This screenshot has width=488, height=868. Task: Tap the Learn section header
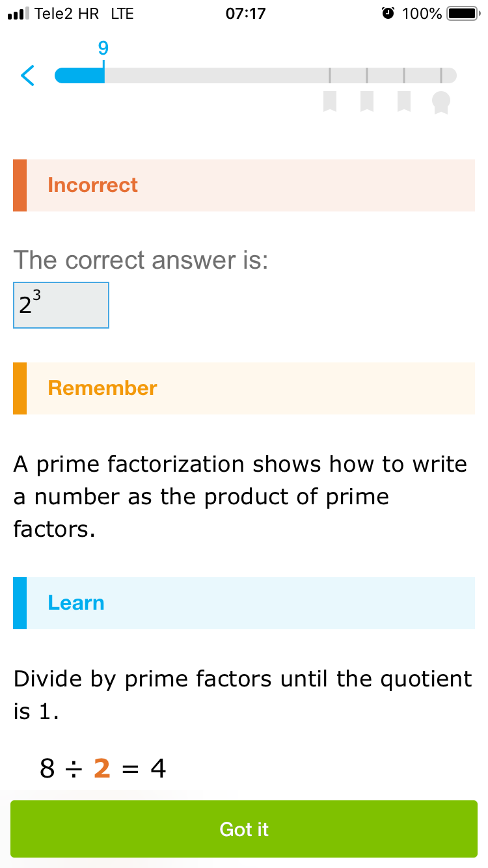pos(244,603)
